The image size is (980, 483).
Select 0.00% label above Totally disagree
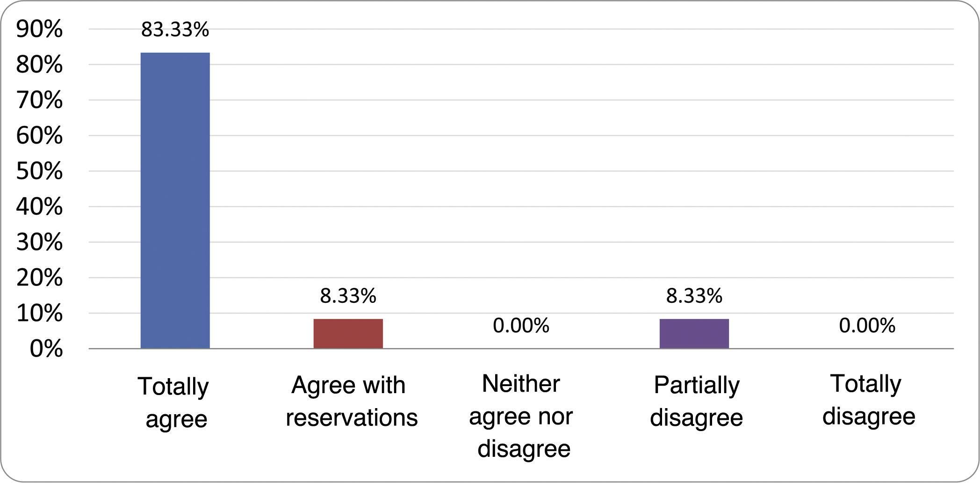coord(867,326)
